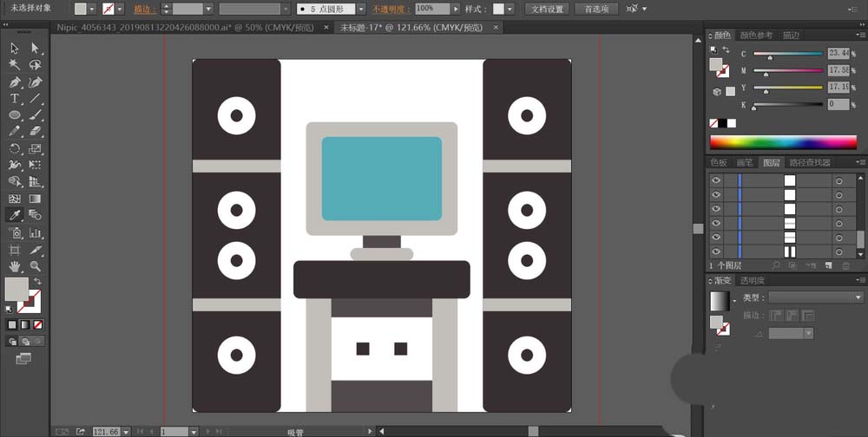Select the Symbol Sprayer tool
The width and height of the screenshot is (868, 437).
pos(15,233)
